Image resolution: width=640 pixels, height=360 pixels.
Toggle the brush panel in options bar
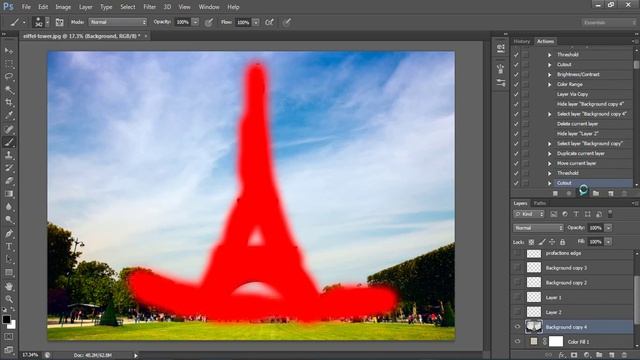pos(60,22)
